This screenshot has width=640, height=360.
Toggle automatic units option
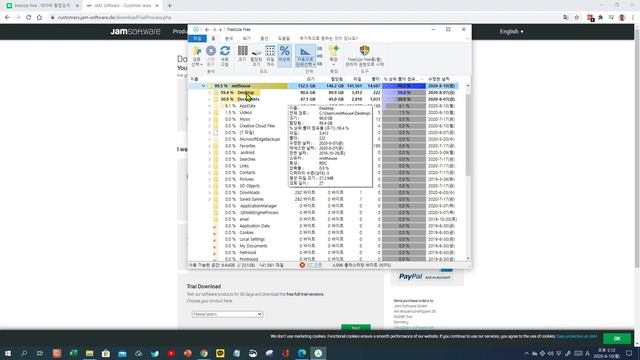tap(305, 56)
